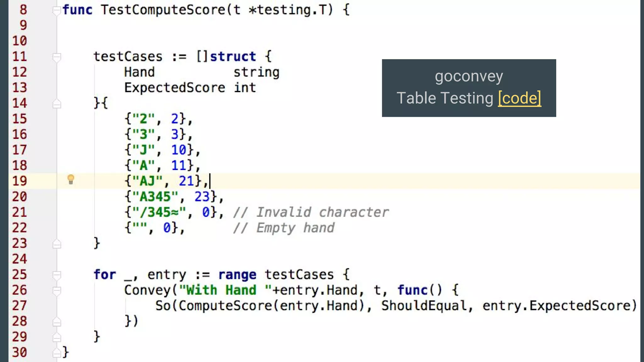Click the "/345≈" string literal
Image resolution: width=644 pixels, height=362 pixels.
click(159, 212)
